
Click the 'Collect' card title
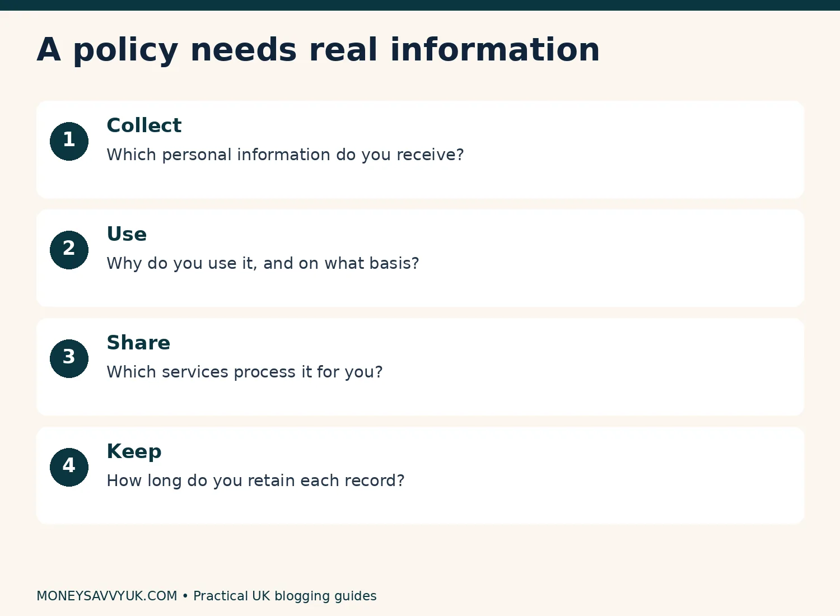click(x=144, y=125)
